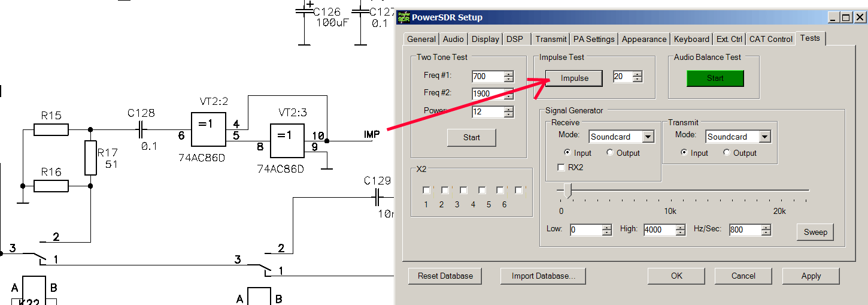Check the X2 box number 1
The height and width of the screenshot is (305, 868).
[426, 190]
